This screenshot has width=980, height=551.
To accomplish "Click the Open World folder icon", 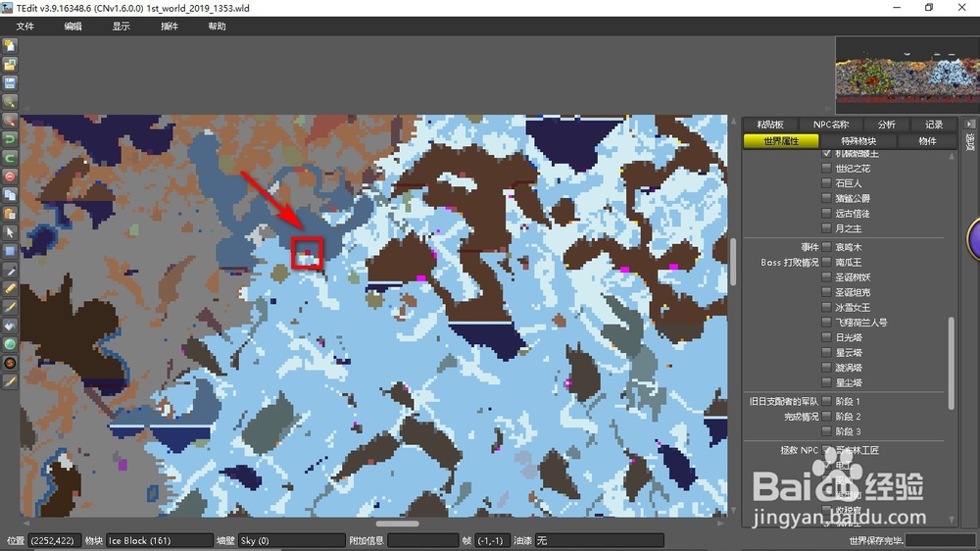I will 10,65.
